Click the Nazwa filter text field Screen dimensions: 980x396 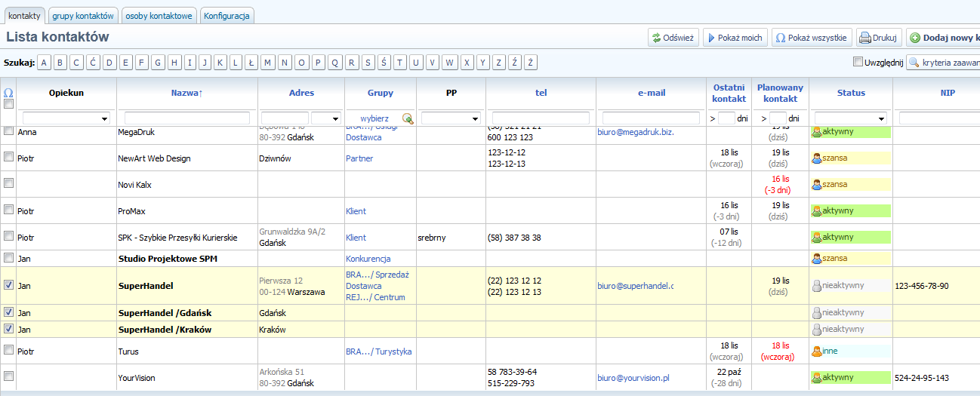pos(187,118)
